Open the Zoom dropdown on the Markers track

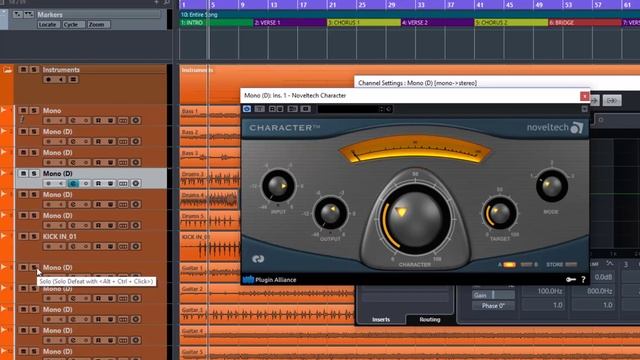pos(98,24)
